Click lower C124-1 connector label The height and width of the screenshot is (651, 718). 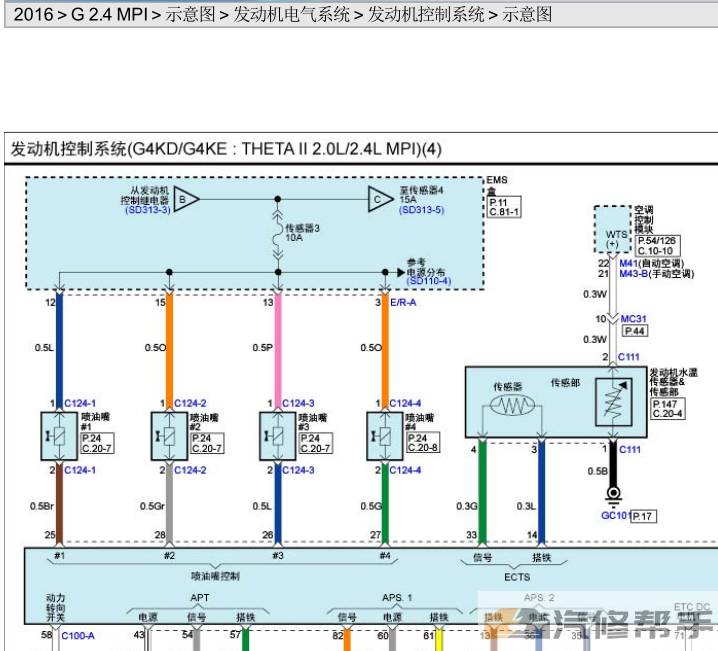80,470
